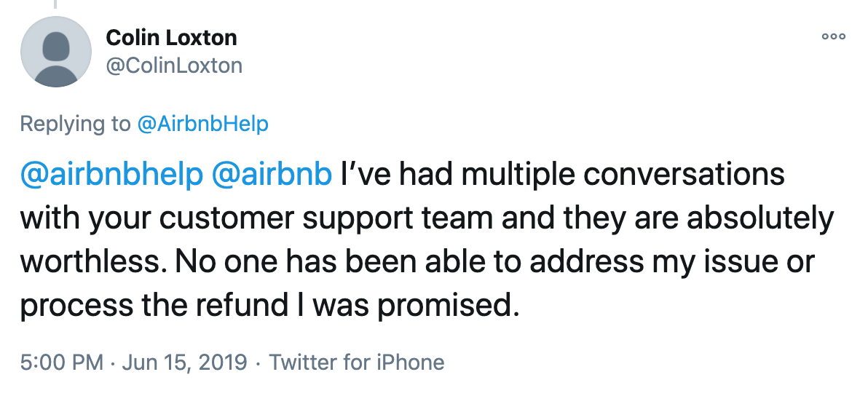Image resolution: width=868 pixels, height=396 pixels.
Task: Open the @airbnb mention in the tweet body
Action: 272,176
